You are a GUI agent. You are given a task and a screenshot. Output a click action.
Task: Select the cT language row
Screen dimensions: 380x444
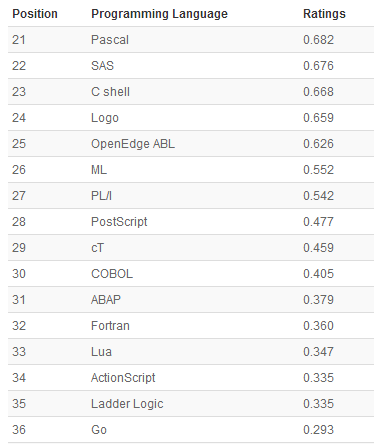[x=191, y=248]
